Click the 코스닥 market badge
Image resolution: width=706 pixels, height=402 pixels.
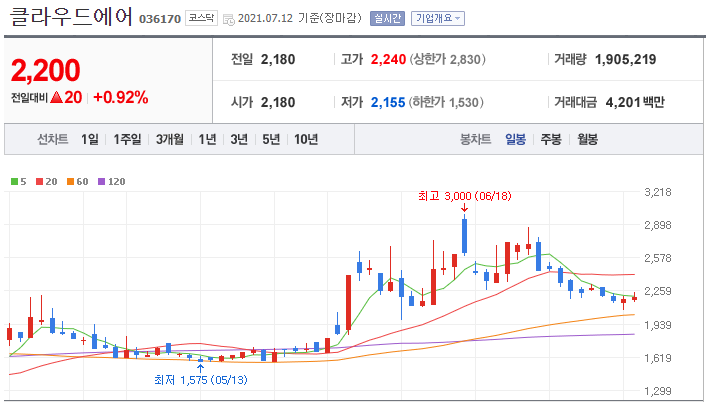pyautogui.click(x=201, y=18)
